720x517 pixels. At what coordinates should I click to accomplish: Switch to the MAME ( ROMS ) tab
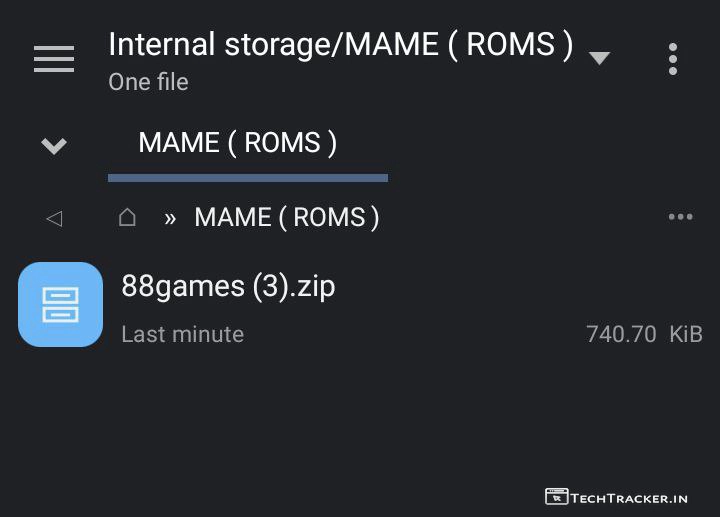click(x=238, y=143)
